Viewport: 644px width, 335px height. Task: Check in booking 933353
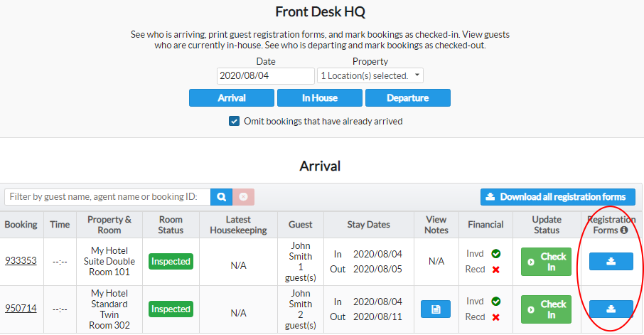[546, 262]
